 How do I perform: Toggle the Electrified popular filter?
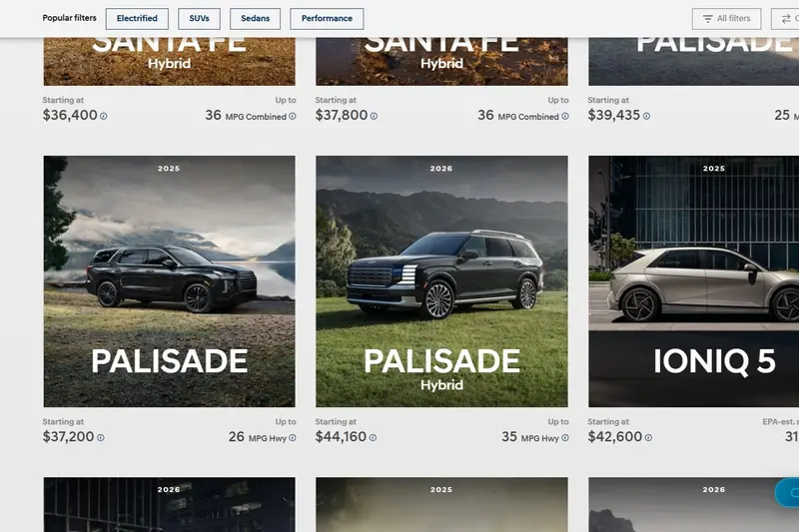(137, 19)
